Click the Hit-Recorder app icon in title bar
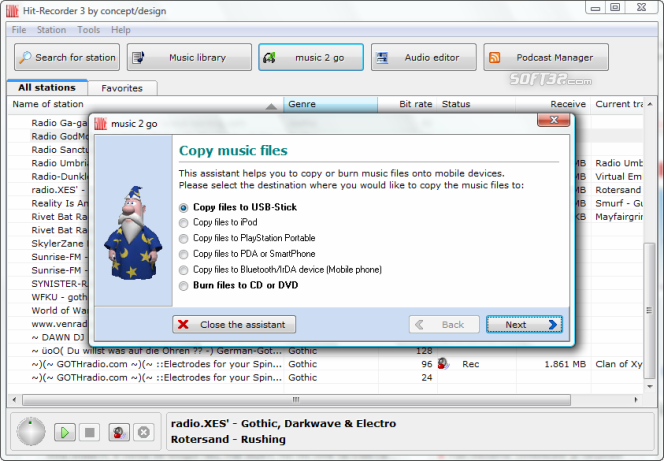 pyautogui.click(x=12, y=11)
